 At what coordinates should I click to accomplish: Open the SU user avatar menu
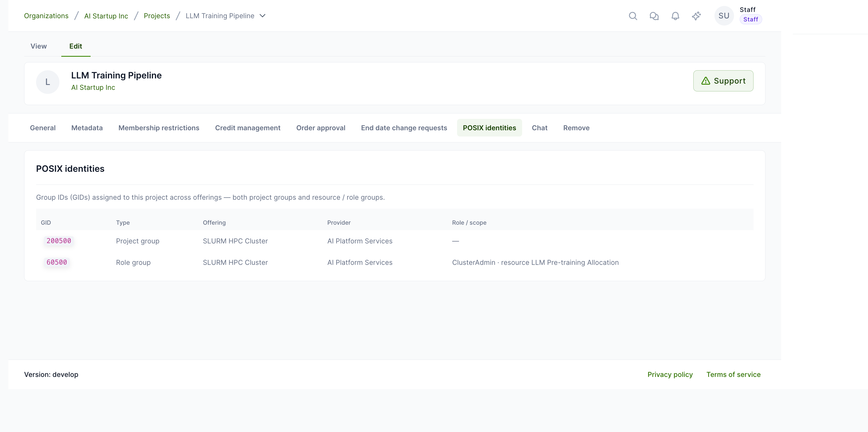pos(724,16)
